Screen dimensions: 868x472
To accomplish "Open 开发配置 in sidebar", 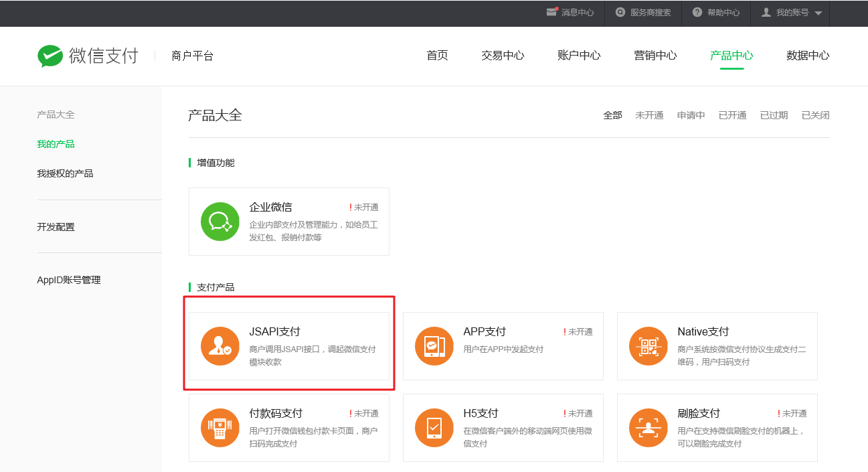I will pos(56,227).
